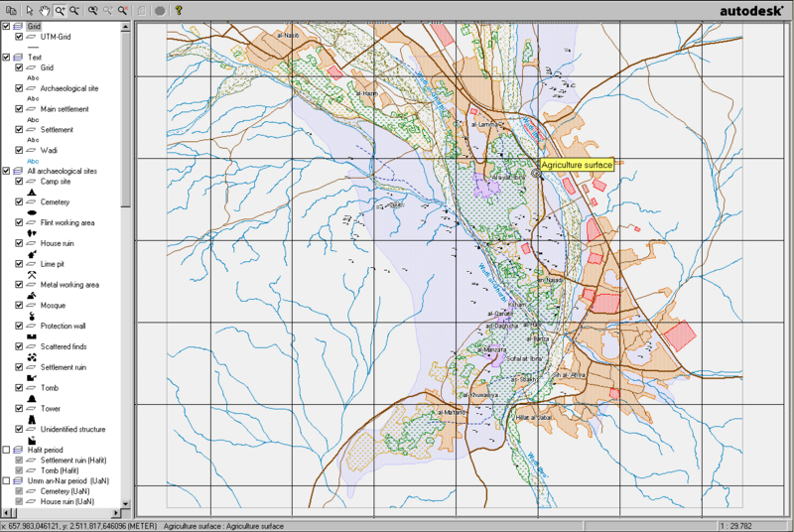Select the Zoom Out magnifier tool
Image resolution: width=794 pixels, height=532 pixels.
[x=74, y=9]
